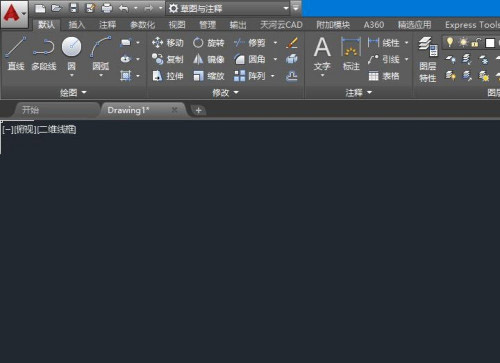Select the 多段线 (Polyline) tool
The height and width of the screenshot is (363, 500).
pyautogui.click(x=44, y=53)
